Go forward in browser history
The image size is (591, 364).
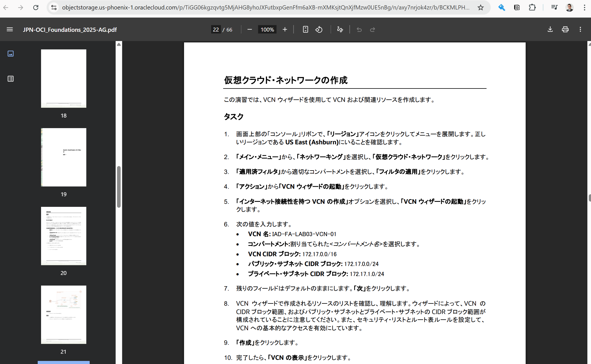[21, 8]
